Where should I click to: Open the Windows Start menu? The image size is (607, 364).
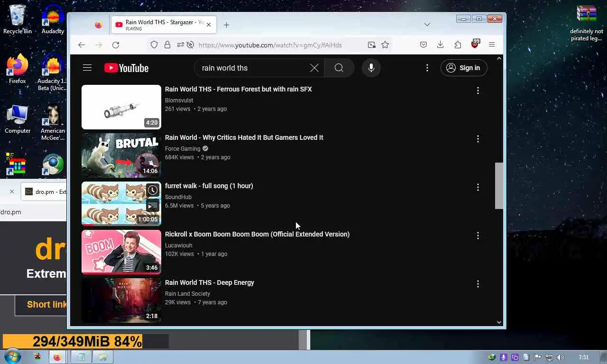coord(12,357)
